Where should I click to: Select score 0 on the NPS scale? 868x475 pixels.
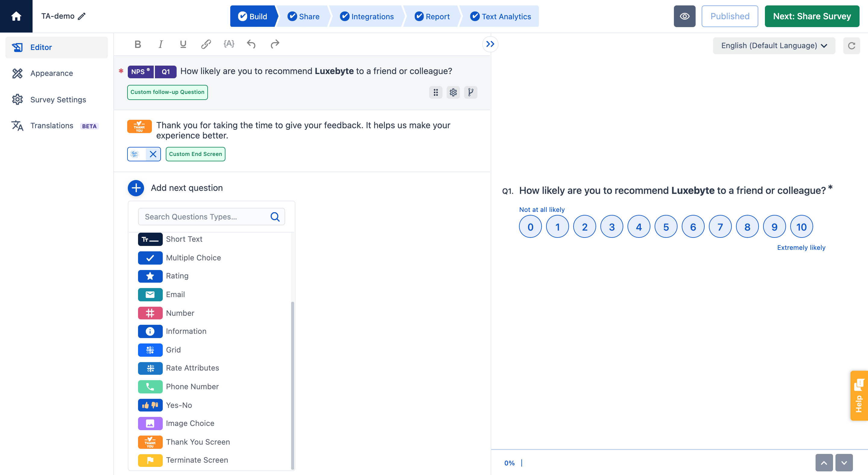(x=530, y=226)
